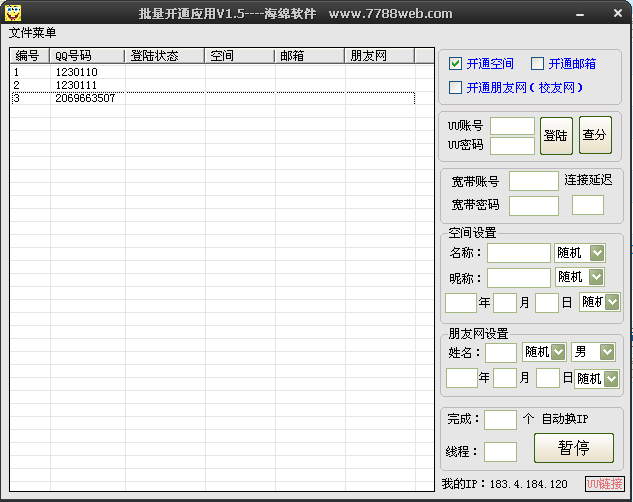Click my IP text 183.4.184.120
The image size is (633, 502).
point(528,484)
